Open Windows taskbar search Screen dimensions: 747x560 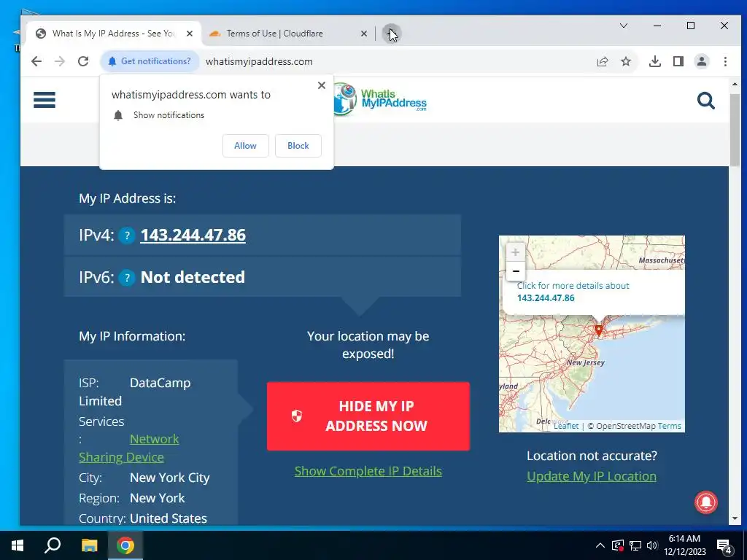point(53,545)
